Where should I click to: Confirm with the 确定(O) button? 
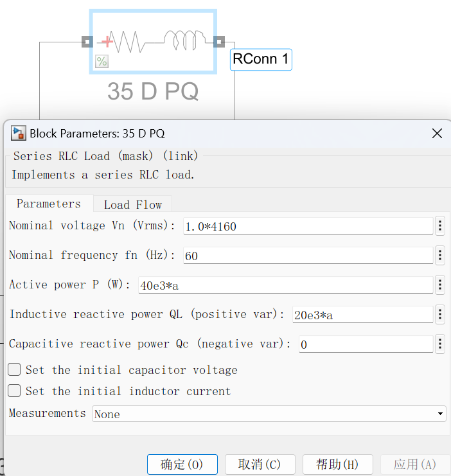click(182, 464)
